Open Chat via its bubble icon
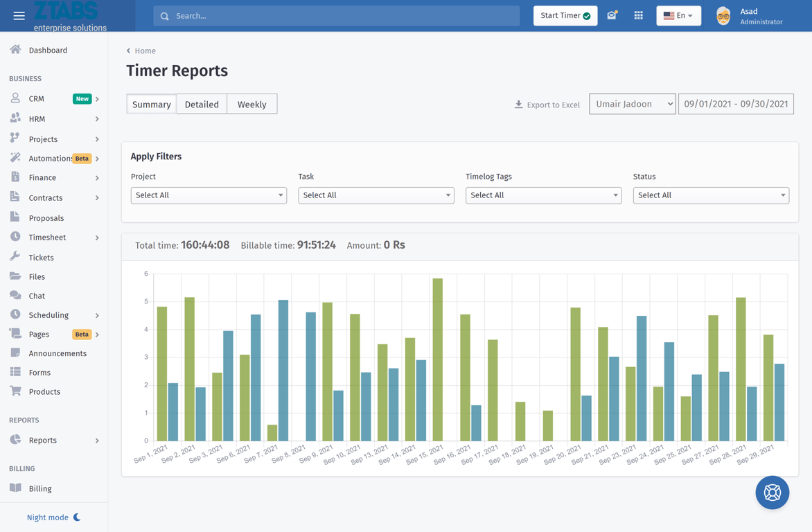 click(x=15, y=296)
